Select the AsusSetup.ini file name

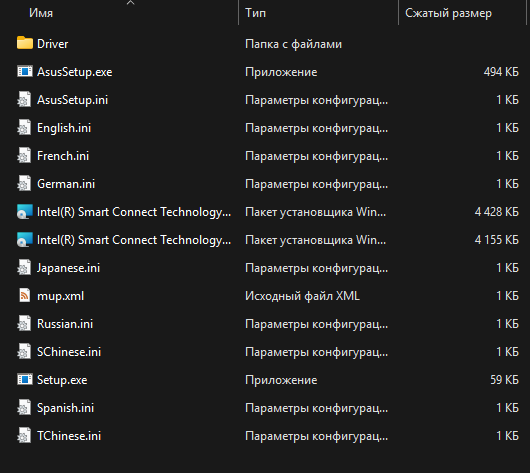[72, 100]
